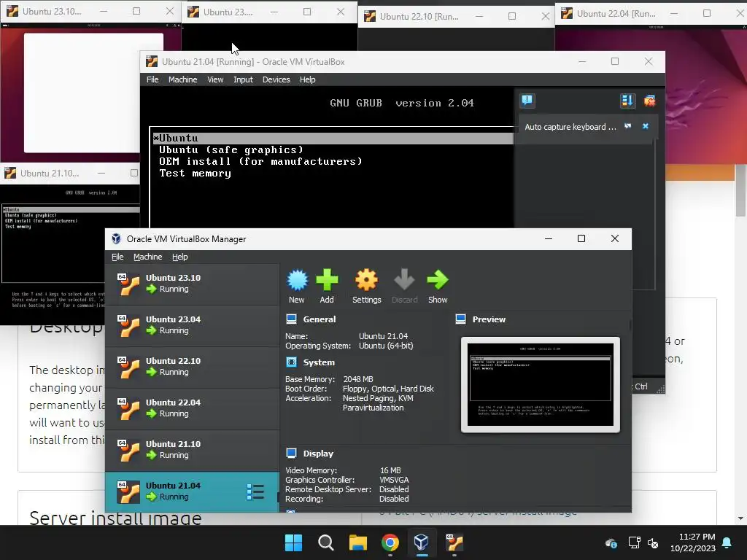Click the Discard toolbar icon
Image resolution: width=747 pixels, height=560 pixels.
click(404, 280)
